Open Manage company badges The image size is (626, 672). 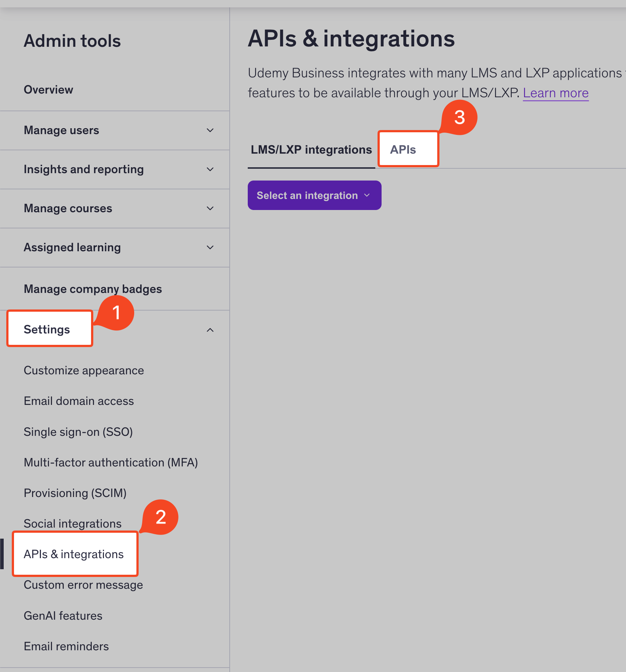(x=93, y=289)
